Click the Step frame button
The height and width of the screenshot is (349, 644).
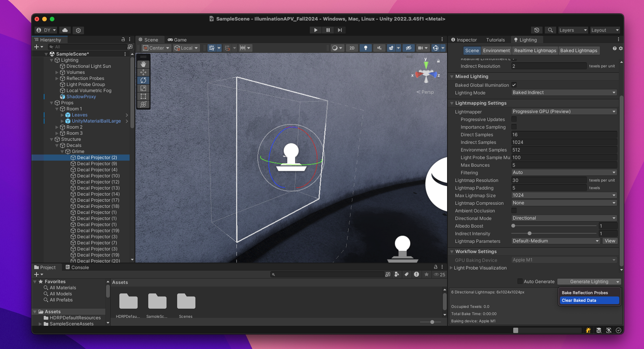pos(340,30)
